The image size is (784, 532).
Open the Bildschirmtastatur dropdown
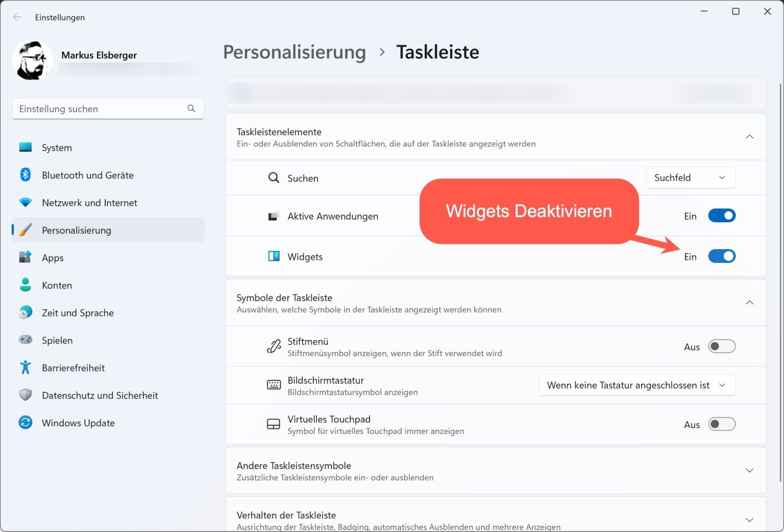pyautogui.click(x=636, y=385)
